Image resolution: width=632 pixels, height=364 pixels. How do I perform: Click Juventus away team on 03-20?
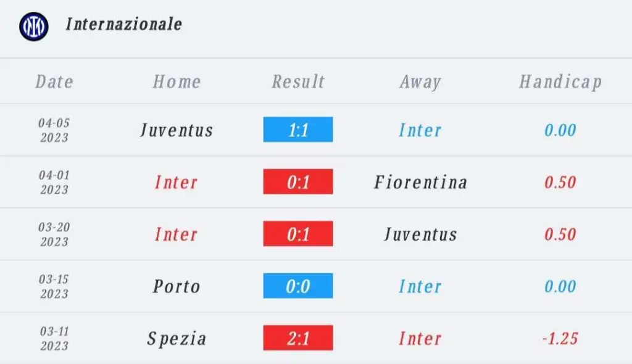[x=420, y=234]
